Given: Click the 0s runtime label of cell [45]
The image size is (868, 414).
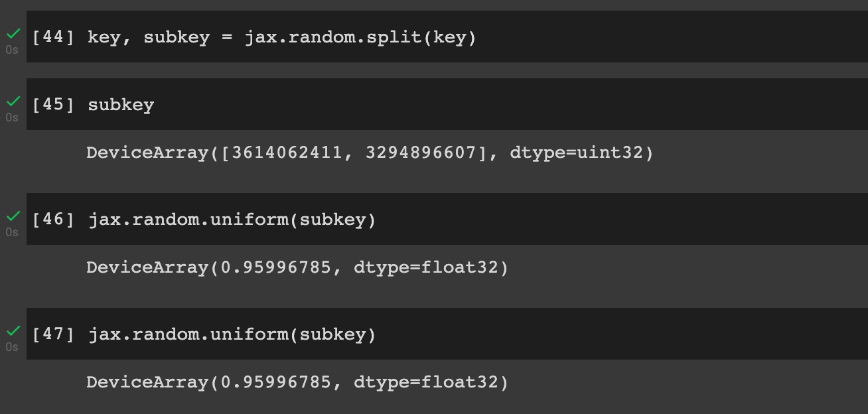Looking at the screenshot, I should click(x=12, y=117).
